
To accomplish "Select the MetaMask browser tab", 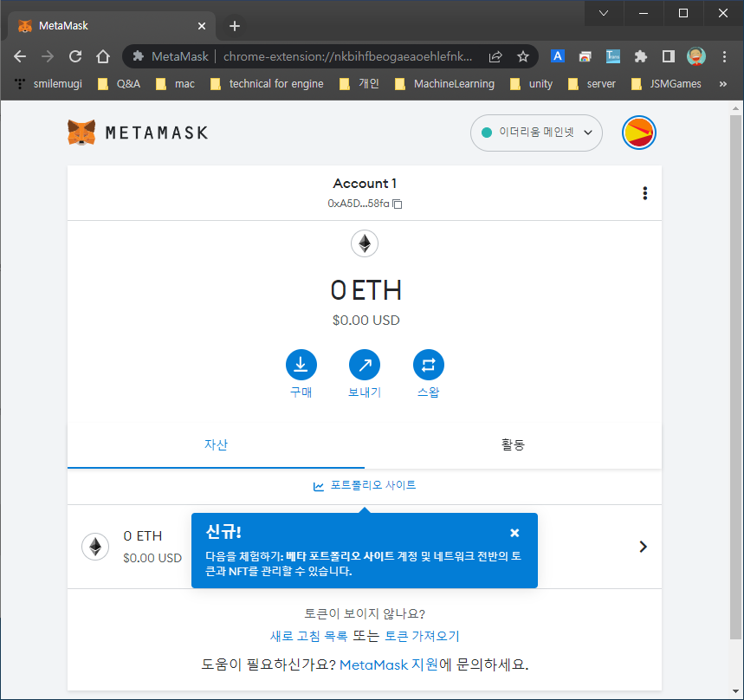I will point(112,26).
